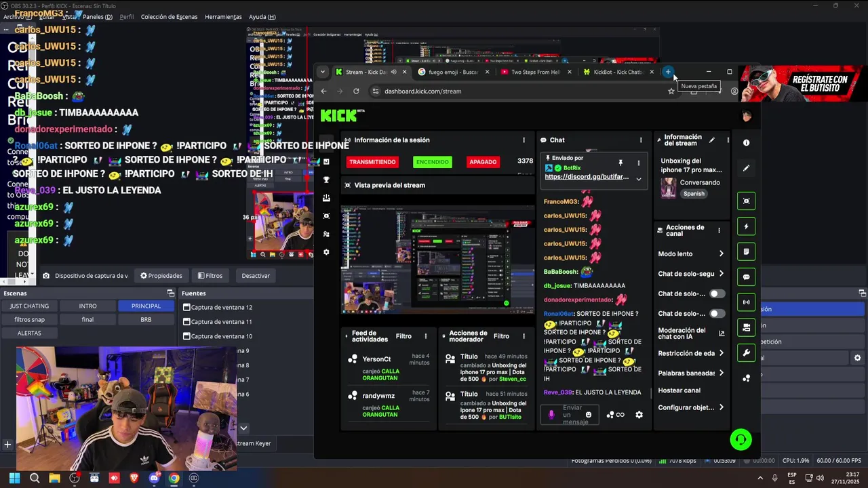This screenshot has height=488, width=868.
Task: Click OBS Filtros button
Action: pyautogui.click(x=210, y=276)
